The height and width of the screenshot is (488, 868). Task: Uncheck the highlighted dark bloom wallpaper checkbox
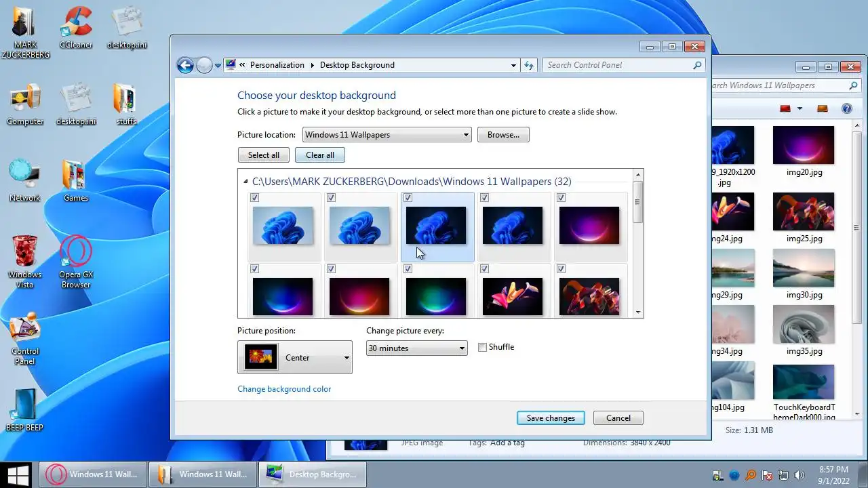pos(408,198)
